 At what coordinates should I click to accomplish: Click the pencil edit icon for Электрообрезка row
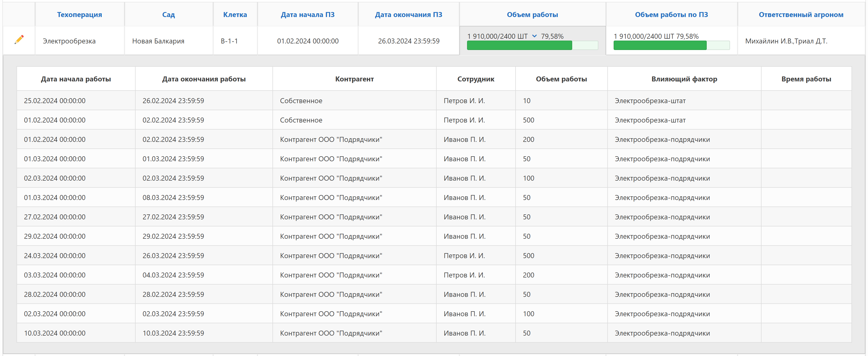pos(19,40)
